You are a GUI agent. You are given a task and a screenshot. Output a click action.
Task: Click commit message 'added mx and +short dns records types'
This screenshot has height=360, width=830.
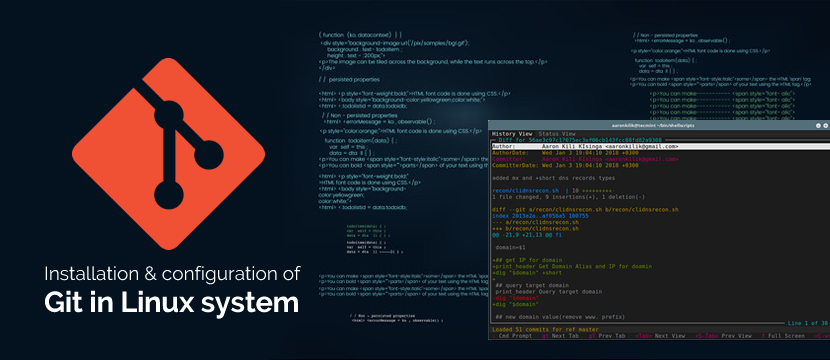click(554, 178)
